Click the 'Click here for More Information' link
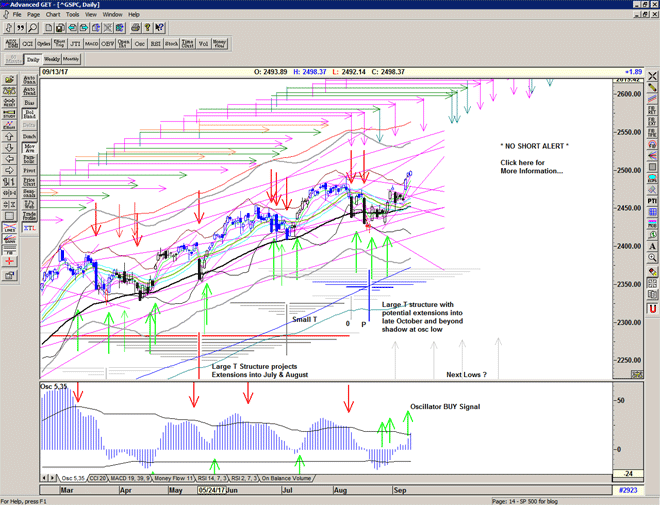The height and width of the screenshot is (505, 660). [x=531, y=166]
